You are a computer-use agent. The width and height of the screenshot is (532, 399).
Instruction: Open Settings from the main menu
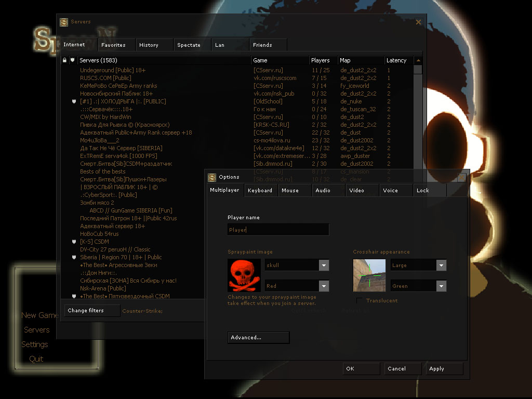(x=35, y=344)
